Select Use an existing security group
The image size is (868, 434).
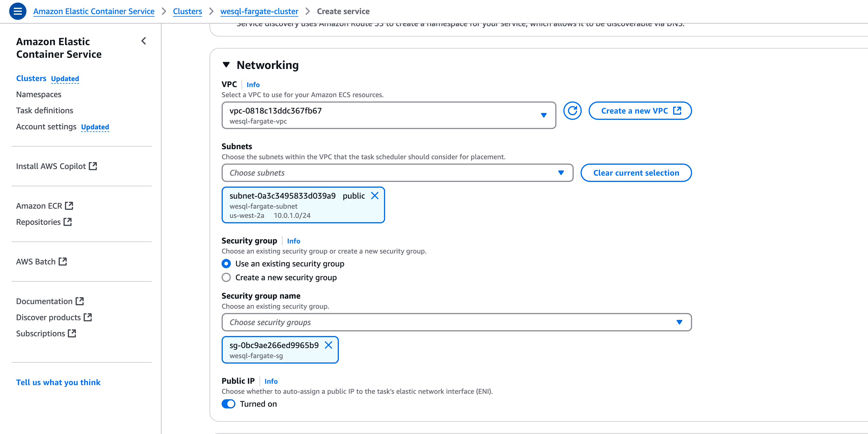(226, 264)
